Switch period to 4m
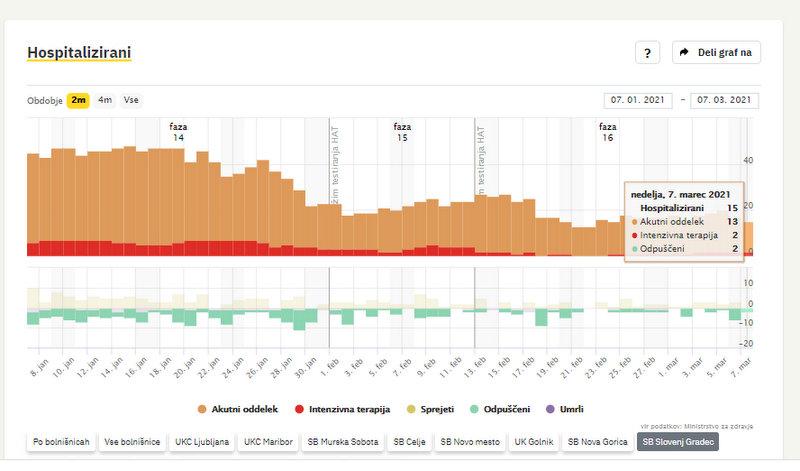The width and height of the screenshot is (800, 471). pos(105,100)
